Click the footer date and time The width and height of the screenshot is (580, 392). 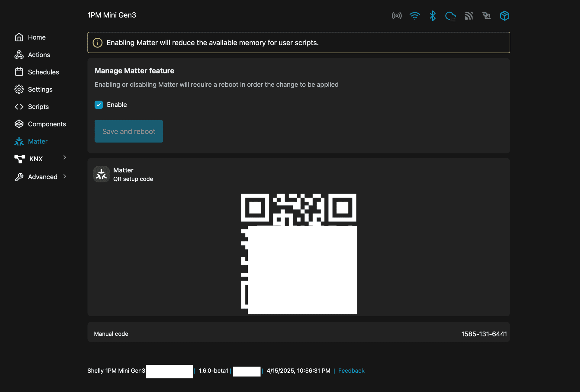click(298, 371)
